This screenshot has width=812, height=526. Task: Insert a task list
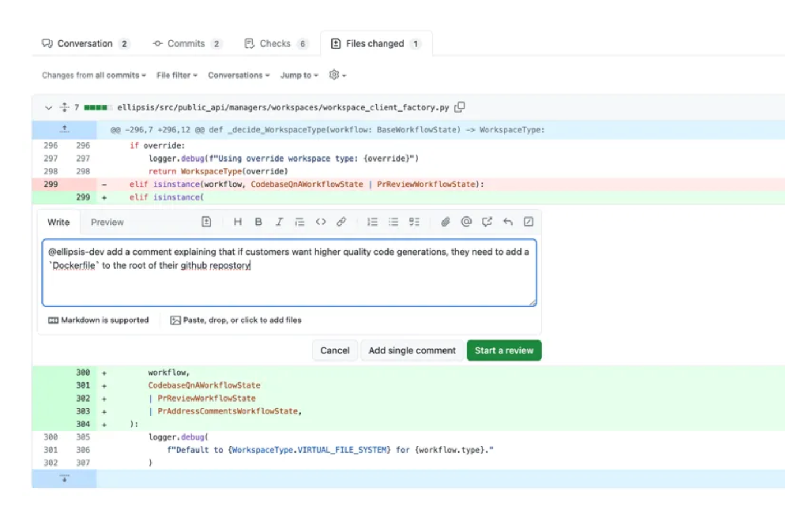tap(414, 222)
